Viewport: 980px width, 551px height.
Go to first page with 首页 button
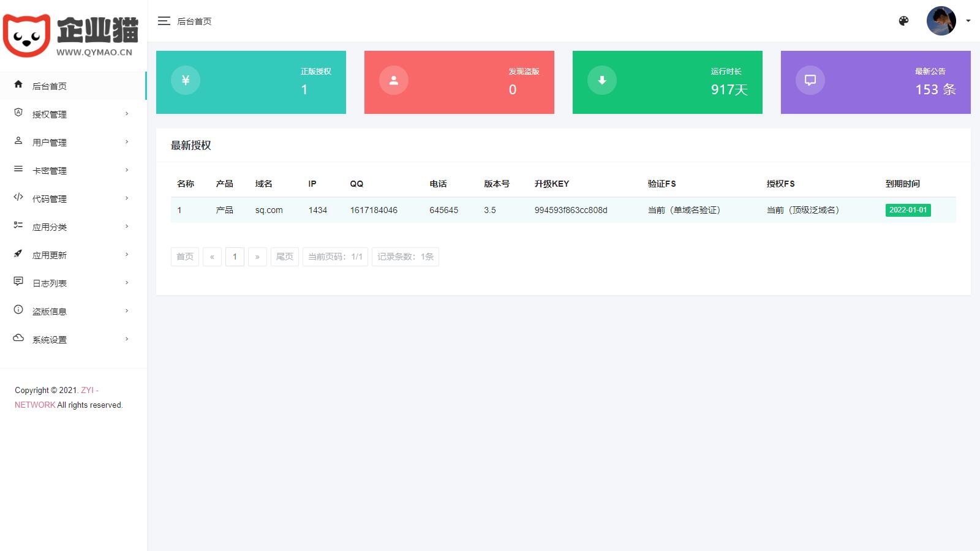coord(185,257)
